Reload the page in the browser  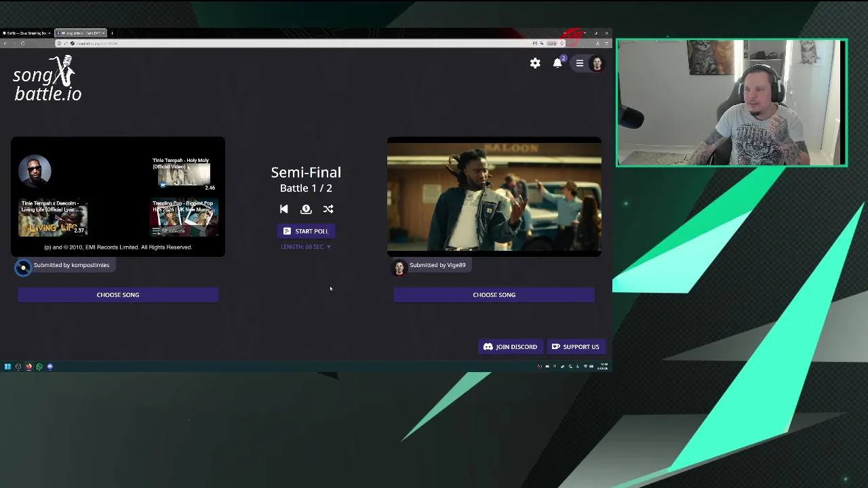coord(22,43)
